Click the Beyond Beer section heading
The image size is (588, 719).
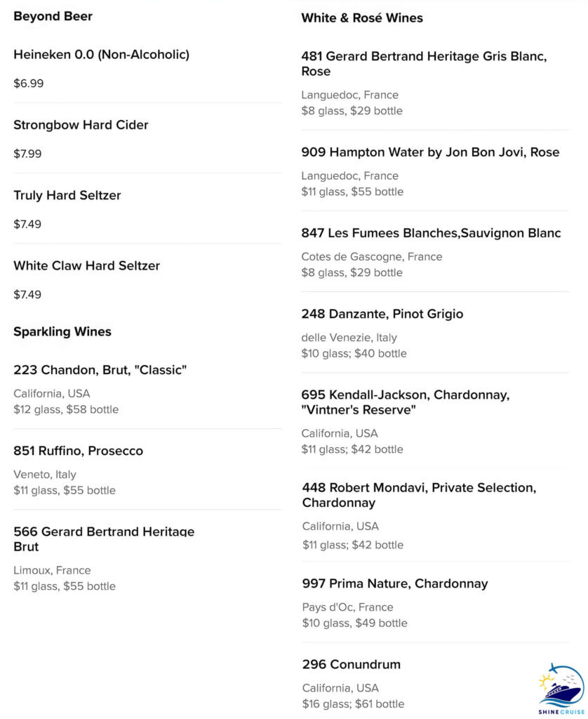[53, 16]
